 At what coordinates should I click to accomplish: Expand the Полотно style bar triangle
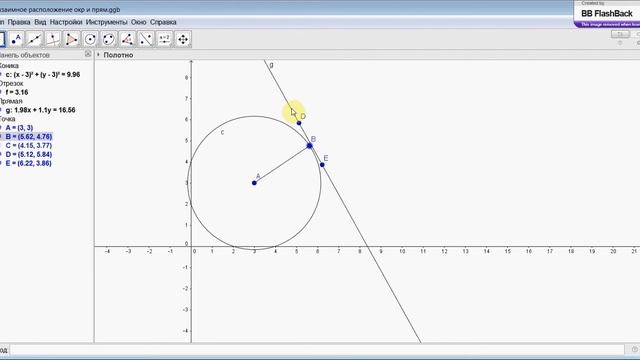click(x=98, y=55)
